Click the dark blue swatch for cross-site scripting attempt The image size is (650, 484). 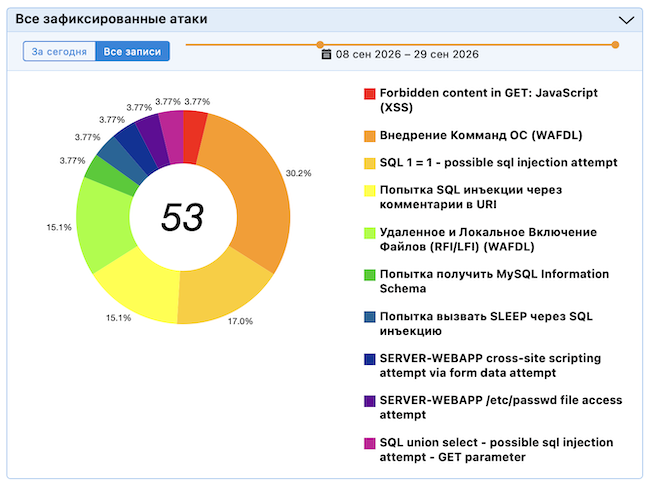pos(369,359)
